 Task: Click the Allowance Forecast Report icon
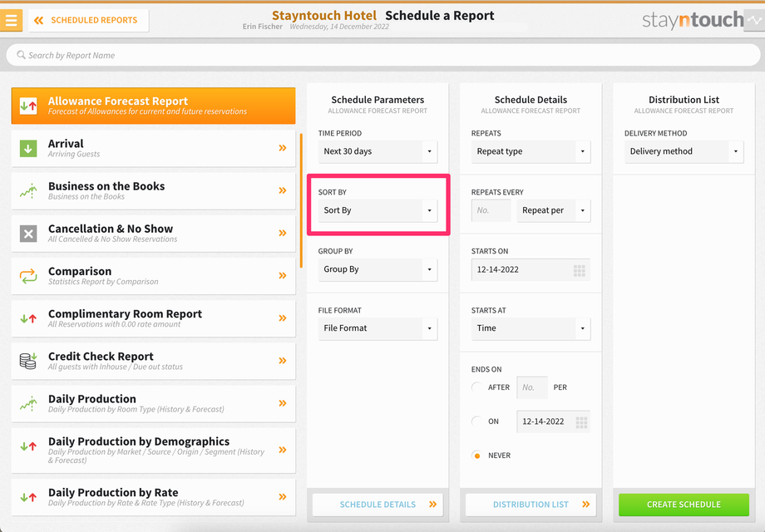(28, 106)
